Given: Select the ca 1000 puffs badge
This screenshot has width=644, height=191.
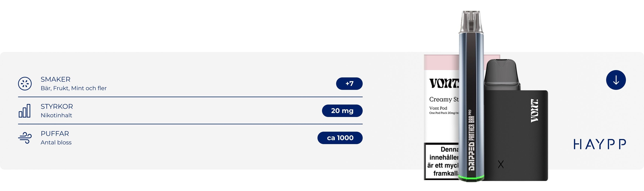Looking at the screenshot, I should [340, 138].
